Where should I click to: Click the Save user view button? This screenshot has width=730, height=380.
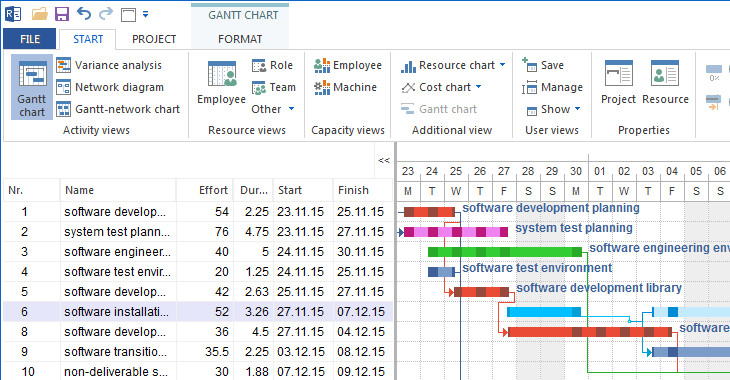pyautogui.click(x=543, y=65)
